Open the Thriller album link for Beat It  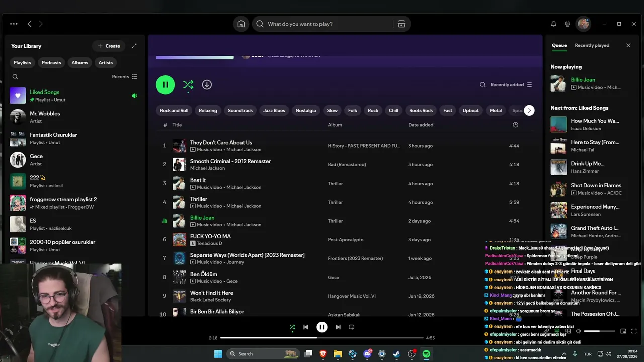point(335,184)
